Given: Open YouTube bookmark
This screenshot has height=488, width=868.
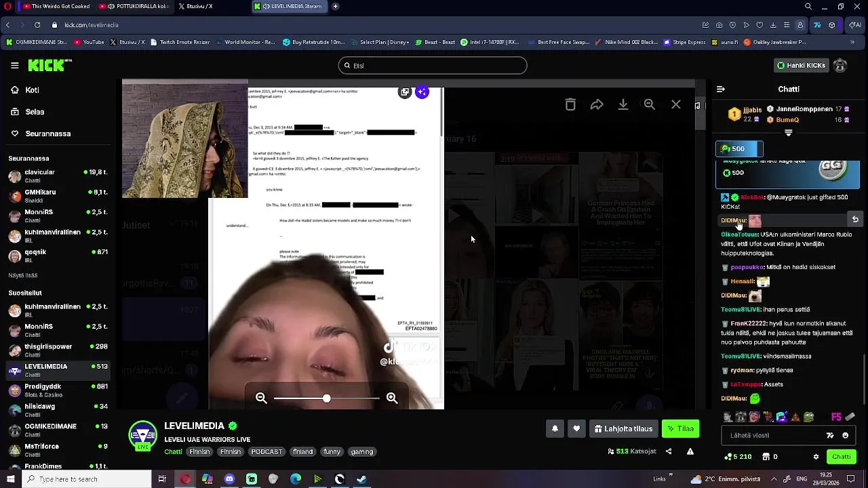Looking at the screenshot, I should (x=89, y=42).
